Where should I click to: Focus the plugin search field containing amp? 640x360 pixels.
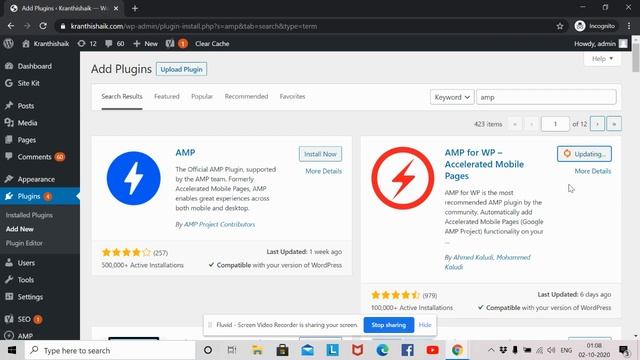(546, 97)
